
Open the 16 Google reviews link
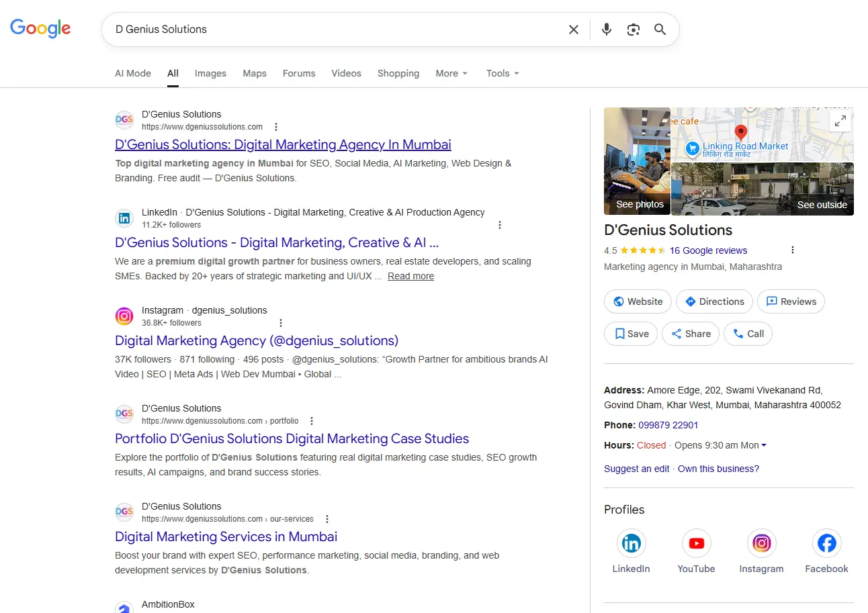(708, 250)
